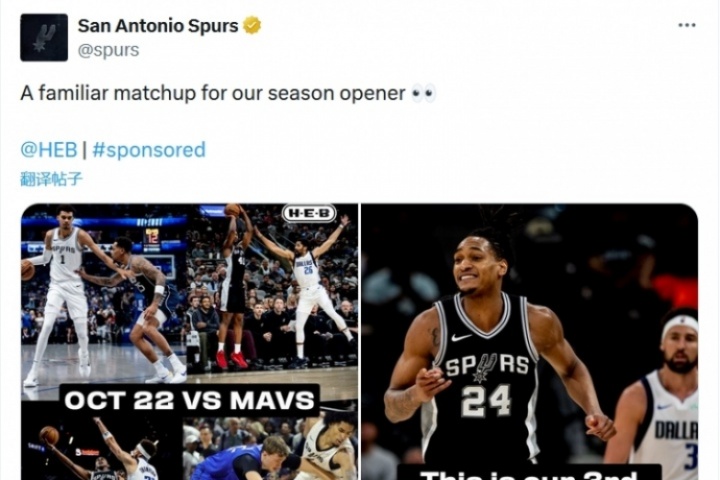This screenshot has height=480, width=720.
Task: Click the bottom-right loose ball photo tile
Action: pyautogui.click(x=270, y=448)
